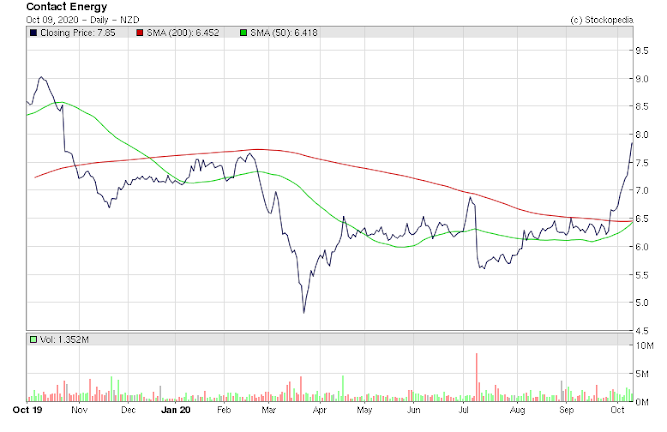This screenshot has width=667, height=432.
Task: Click the 7.0 price axis value
Action: [642, 190]
